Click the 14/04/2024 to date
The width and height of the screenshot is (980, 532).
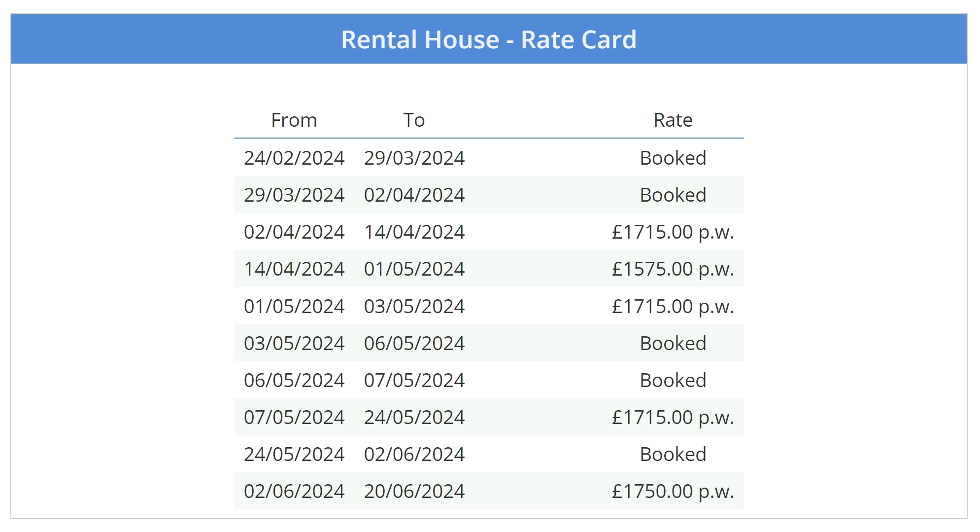[414, 232]
